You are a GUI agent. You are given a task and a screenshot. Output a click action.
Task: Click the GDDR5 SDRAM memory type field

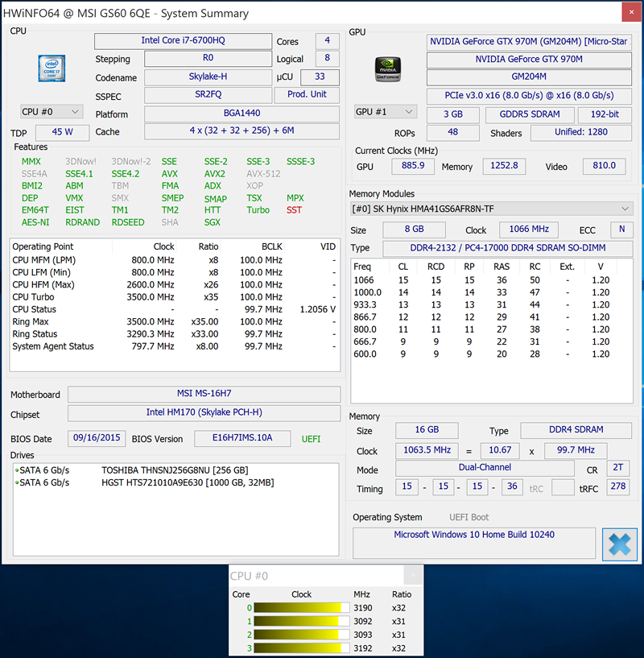point(530,114)
